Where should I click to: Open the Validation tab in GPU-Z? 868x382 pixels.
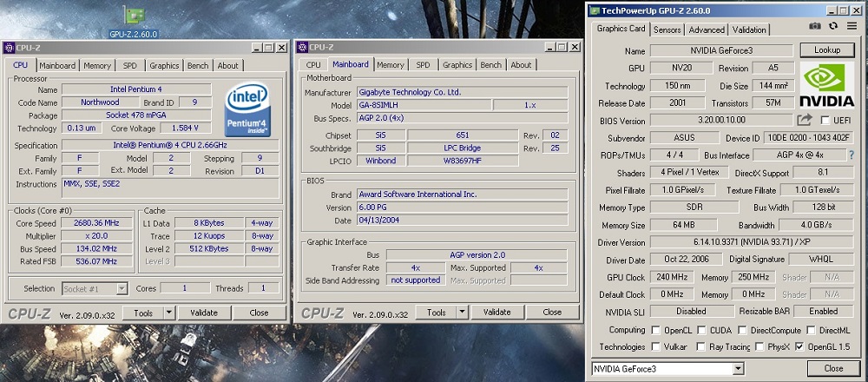pyautogui.click(x=749, y=30)
